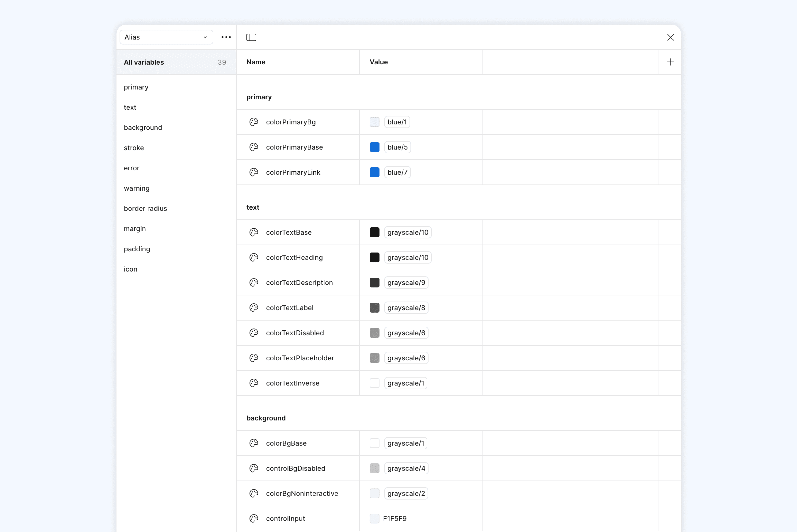Click the three-dot collection options icon
The width and height of the screenshot is (797, 532).
click(226, 37)
